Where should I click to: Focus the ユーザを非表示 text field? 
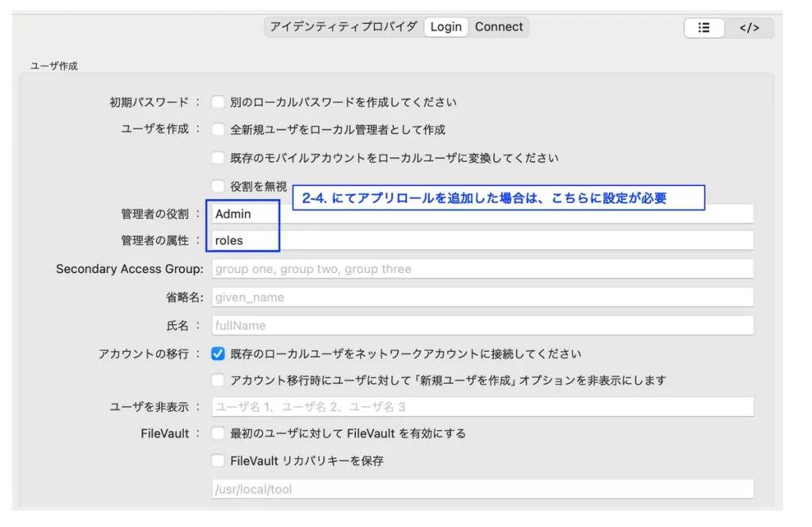pyautogui.click(x=482, y=407)
